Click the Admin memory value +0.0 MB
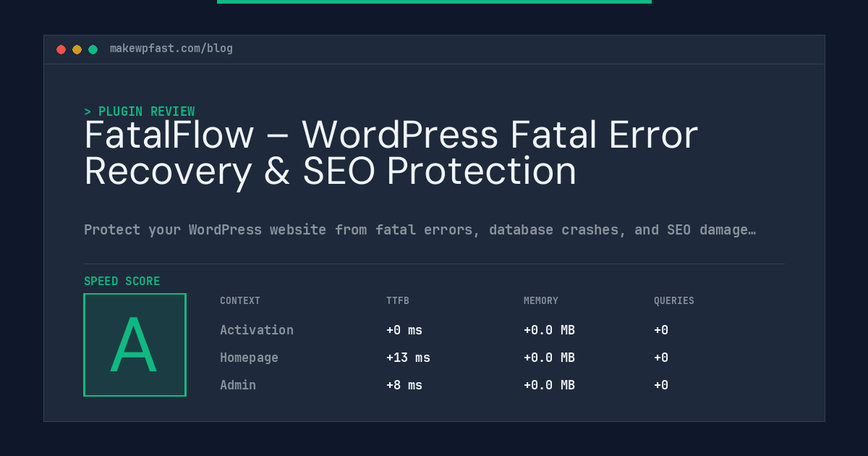868x456 pixels. (x=549, y=385)
